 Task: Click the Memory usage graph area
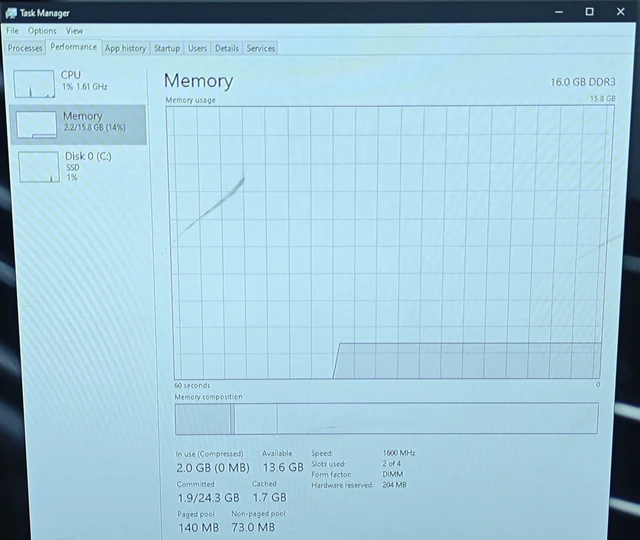390,242
